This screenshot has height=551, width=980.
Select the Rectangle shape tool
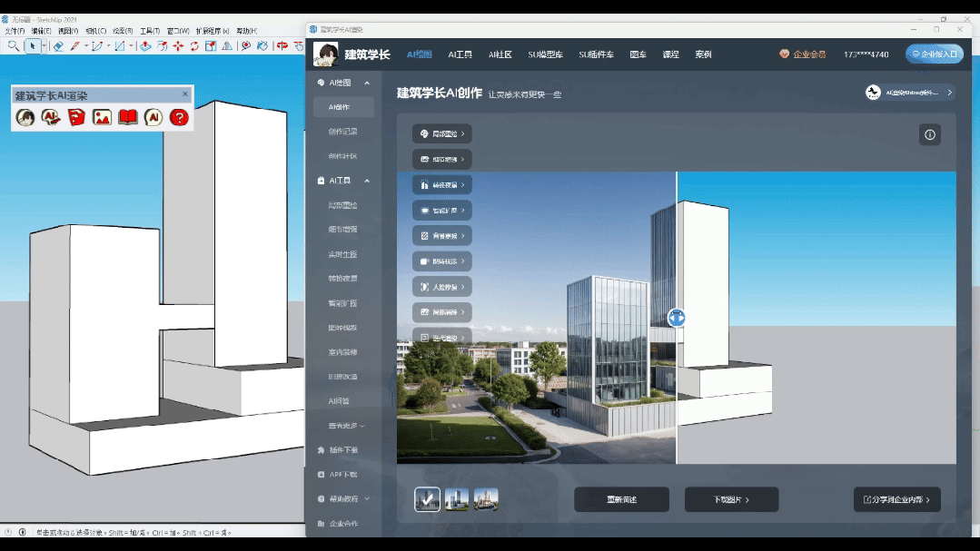[119, 45]
